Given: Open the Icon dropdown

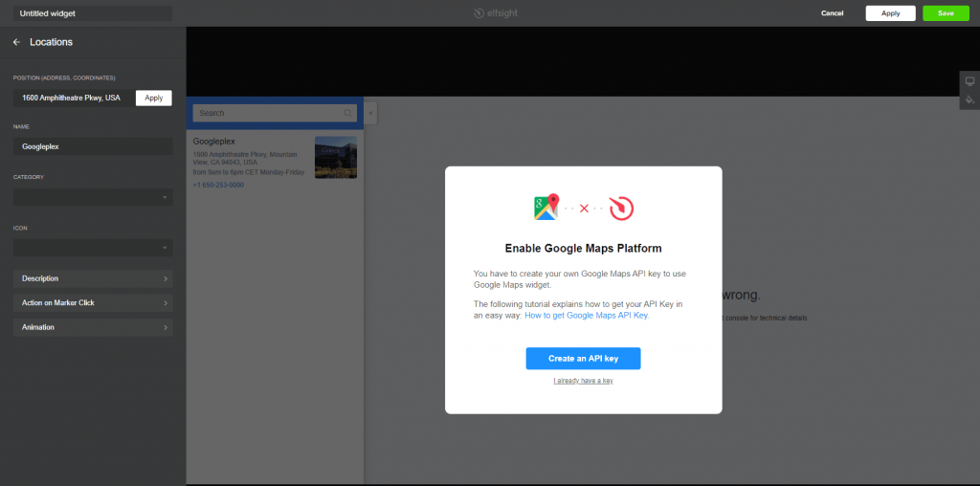Looking at the screenshot, I should tap(93, 248).
